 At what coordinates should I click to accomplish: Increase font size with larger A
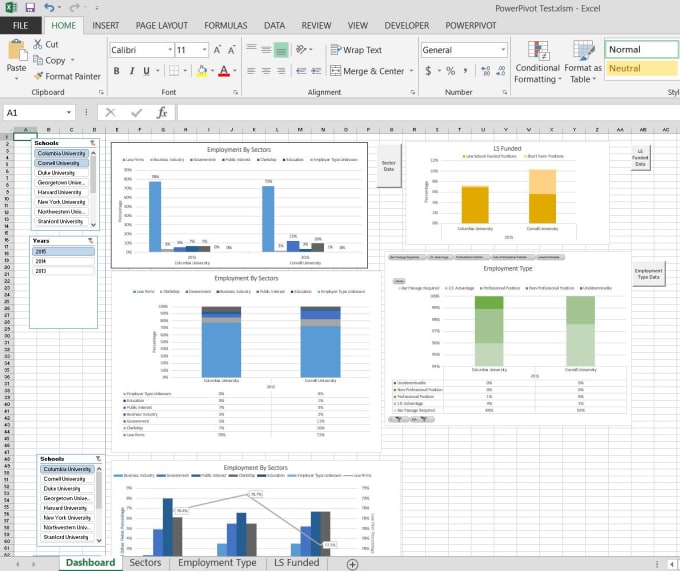tap(217, 50)
